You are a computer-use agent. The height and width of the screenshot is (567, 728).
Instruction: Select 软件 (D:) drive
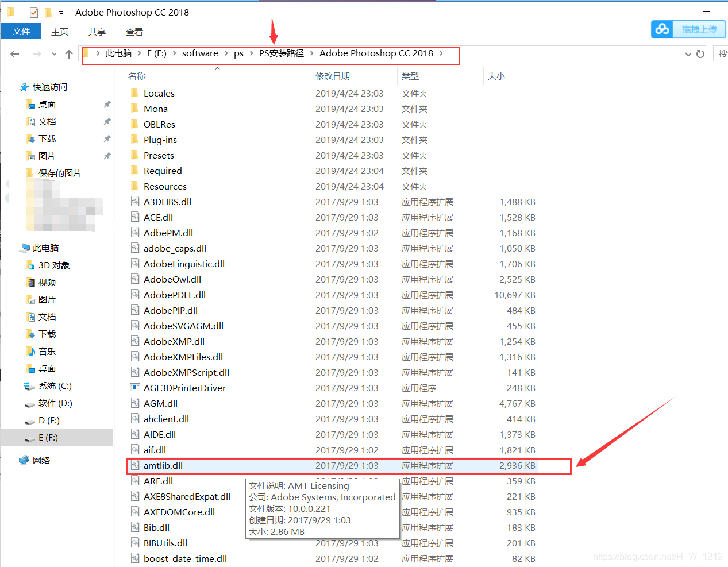click(55, 403)
